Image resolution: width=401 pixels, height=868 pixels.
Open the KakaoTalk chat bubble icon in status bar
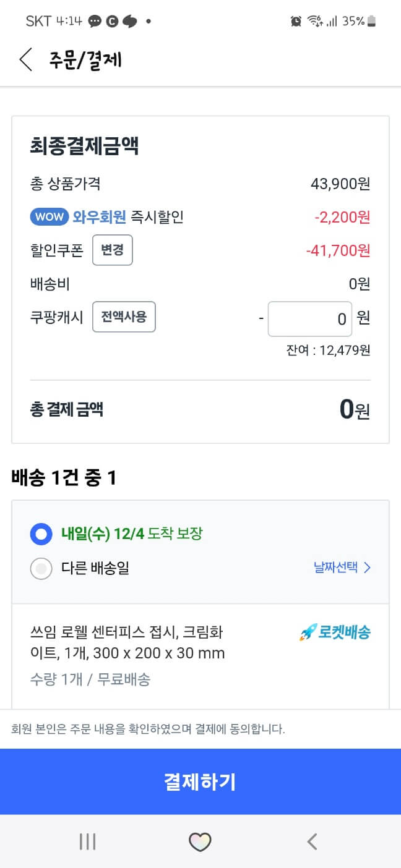(x=93, y=20)
